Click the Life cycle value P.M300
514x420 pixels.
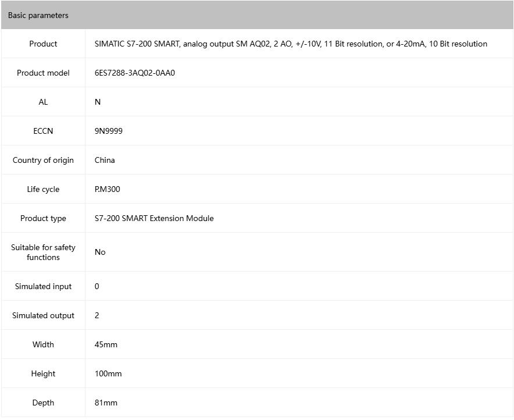pyautogui.click(x=108, y=189)
